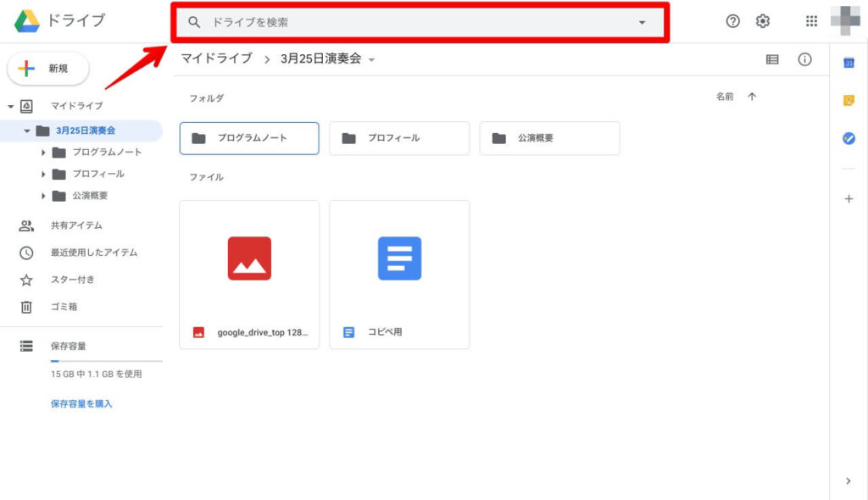Click the add-ons plus icon
868x500 pixels.
849,199
